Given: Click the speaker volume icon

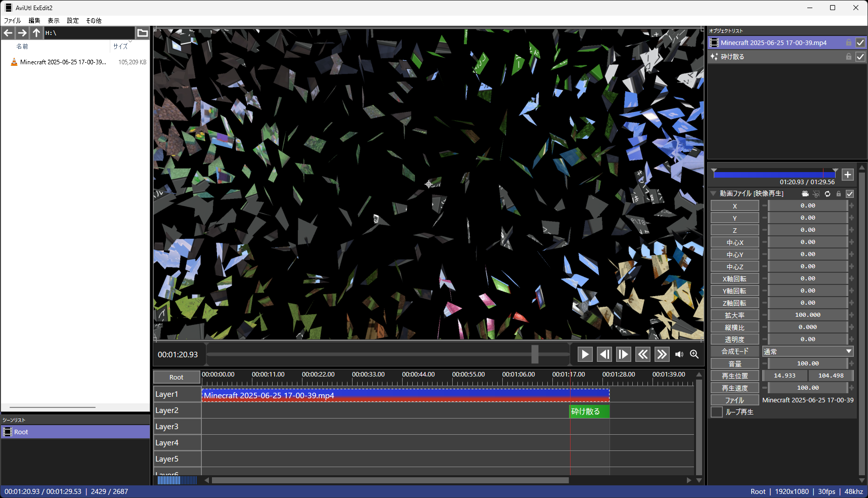Looking at the screenshot, I should [679, 354].
